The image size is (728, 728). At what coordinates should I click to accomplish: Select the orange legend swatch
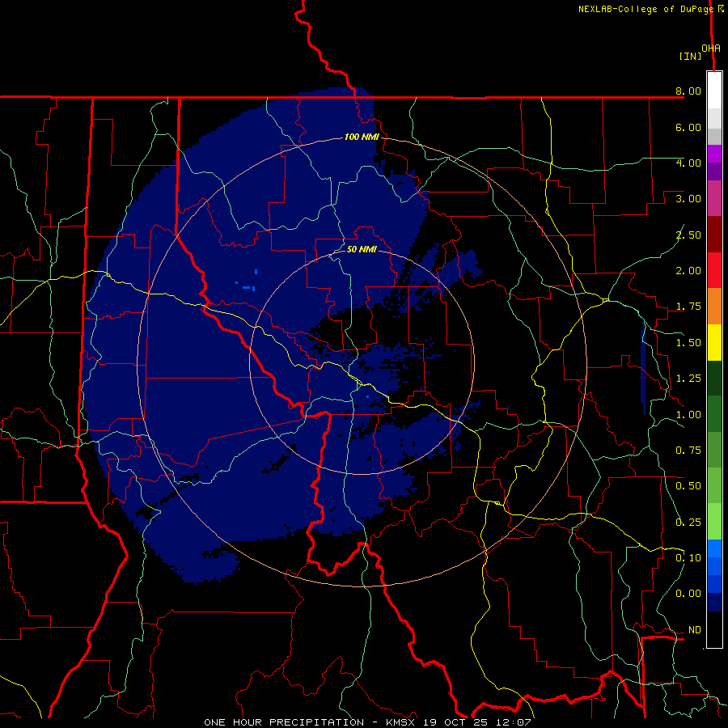click(714, 307)
